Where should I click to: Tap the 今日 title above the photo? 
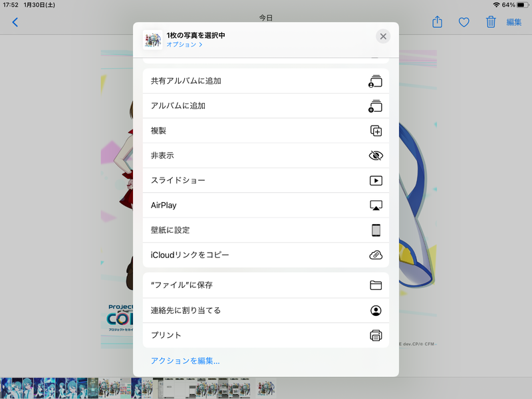point(265,18)
